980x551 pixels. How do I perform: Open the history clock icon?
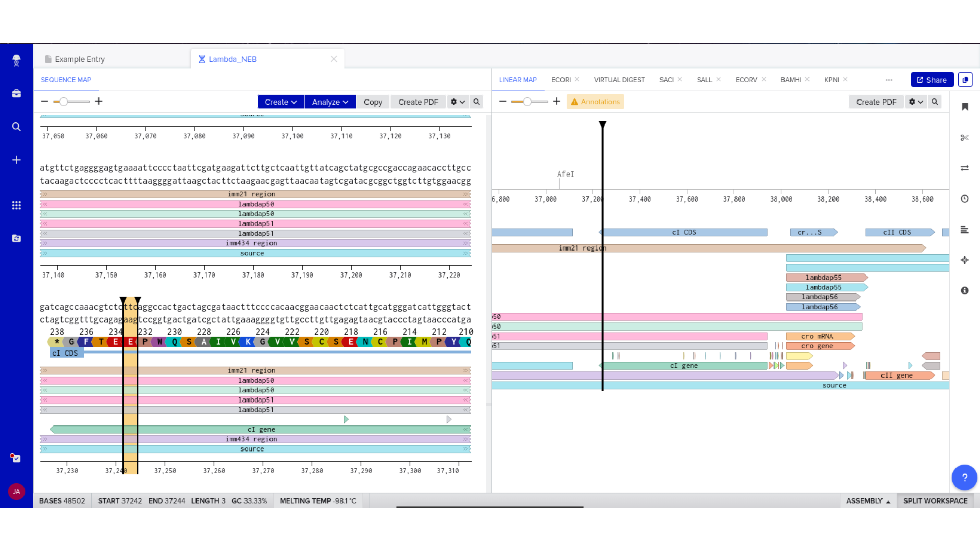(964, 199)
